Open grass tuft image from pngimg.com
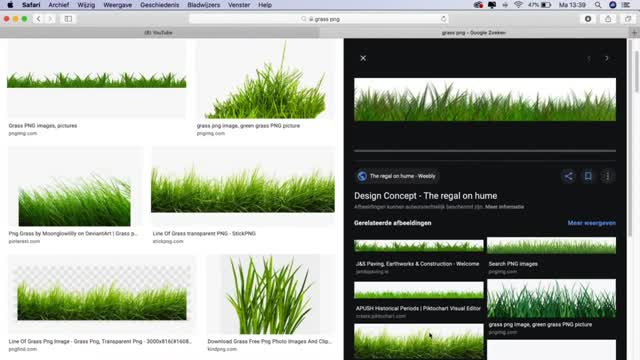Screen dimensions: 640x360 pos(266,79)
